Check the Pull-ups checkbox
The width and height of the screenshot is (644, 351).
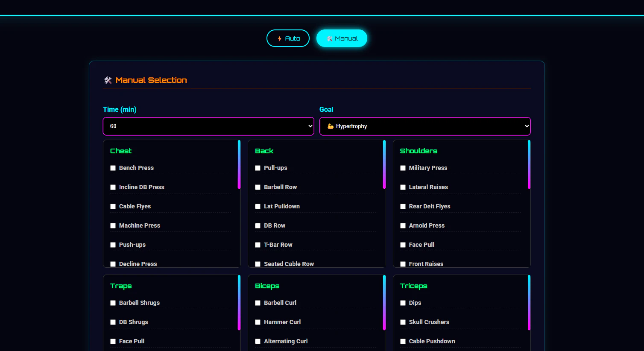pos(258,168)
